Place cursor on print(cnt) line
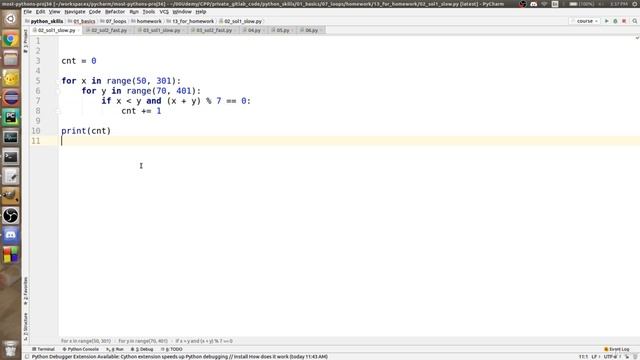This screenshot has height=360, width=640. pyautogui.click(x=86, y=131)
